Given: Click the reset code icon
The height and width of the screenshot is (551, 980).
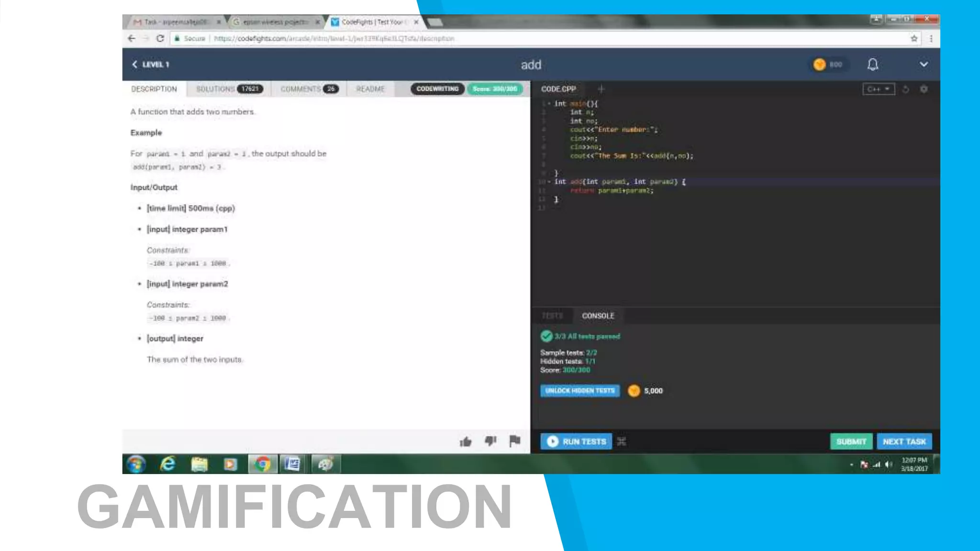Looking at the screenshot, I should click(905, 89).
